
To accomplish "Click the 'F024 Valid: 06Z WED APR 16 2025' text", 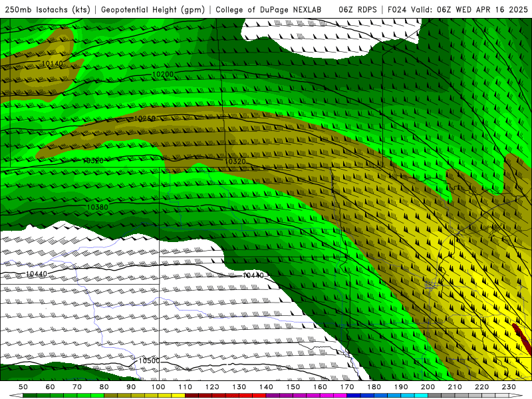I will click(458, 9).
